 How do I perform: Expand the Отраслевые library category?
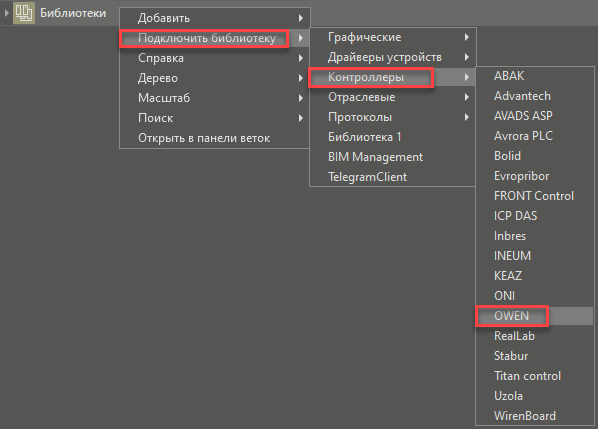(x=392, y=97)
